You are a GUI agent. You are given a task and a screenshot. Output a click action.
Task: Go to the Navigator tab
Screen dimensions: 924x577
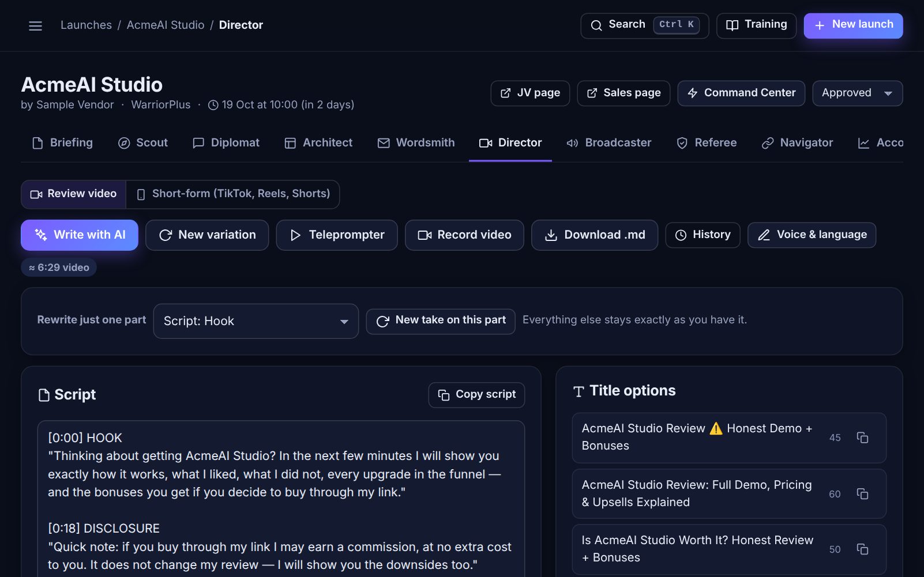798,143
